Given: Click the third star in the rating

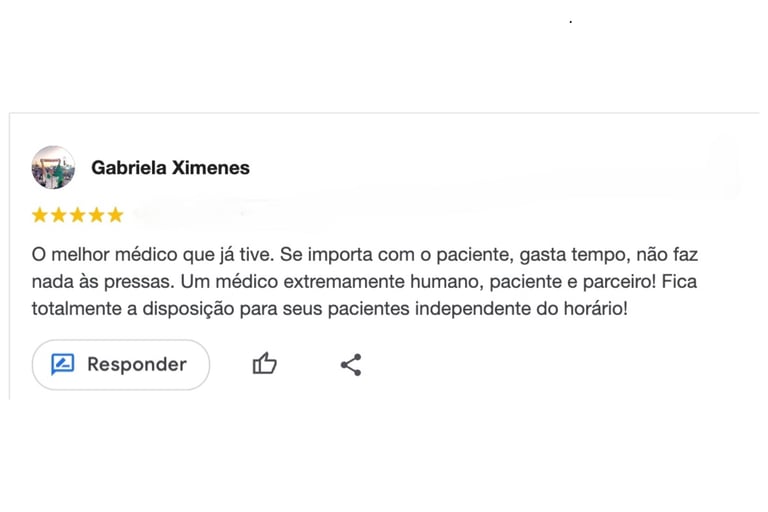Looking at the screenshot, I should [x=78, y=215].
